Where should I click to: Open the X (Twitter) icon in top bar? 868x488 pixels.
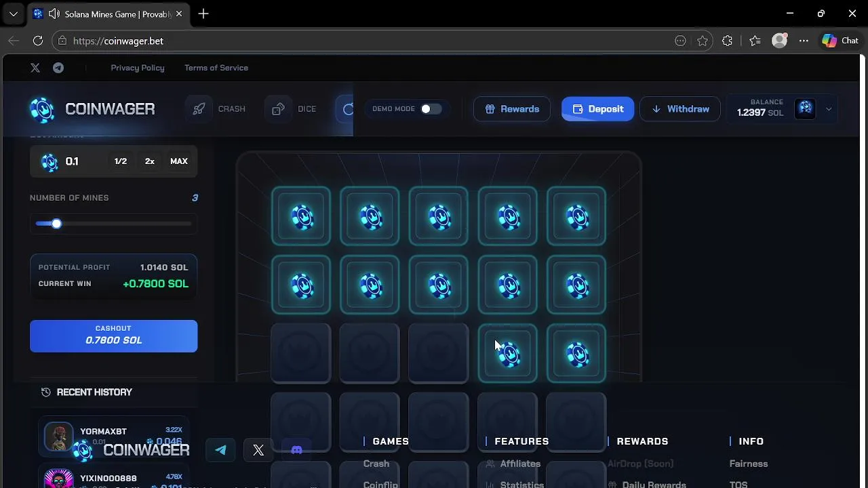(35, 68)
